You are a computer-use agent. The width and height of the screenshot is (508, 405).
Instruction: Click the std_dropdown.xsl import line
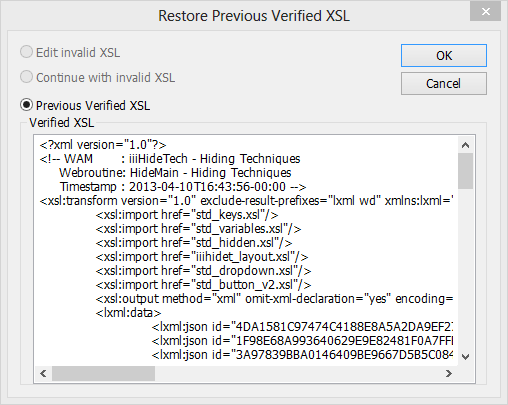click(203, 271)
